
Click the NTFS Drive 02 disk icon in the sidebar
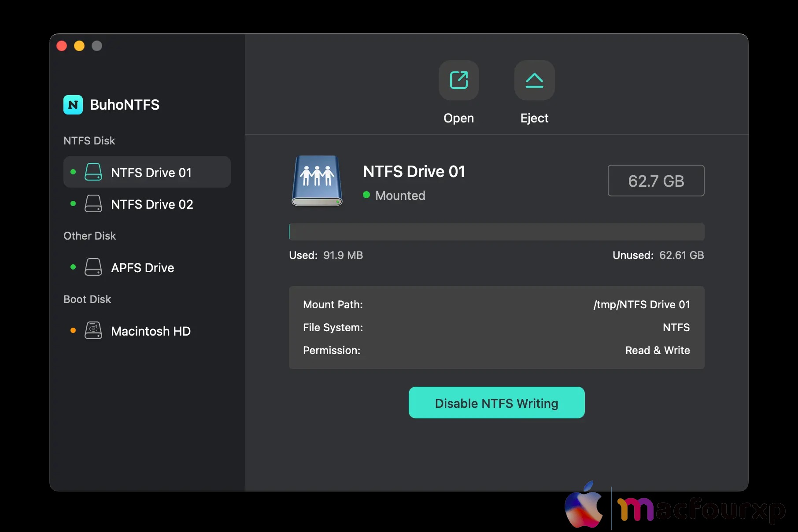coord(93,204)
